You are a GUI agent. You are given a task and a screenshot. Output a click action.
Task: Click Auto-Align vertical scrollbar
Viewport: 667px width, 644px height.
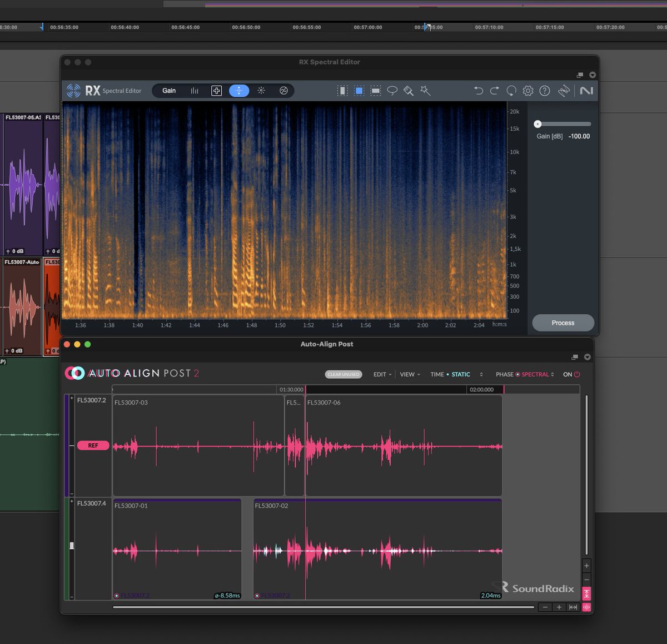tap(586, 474)
